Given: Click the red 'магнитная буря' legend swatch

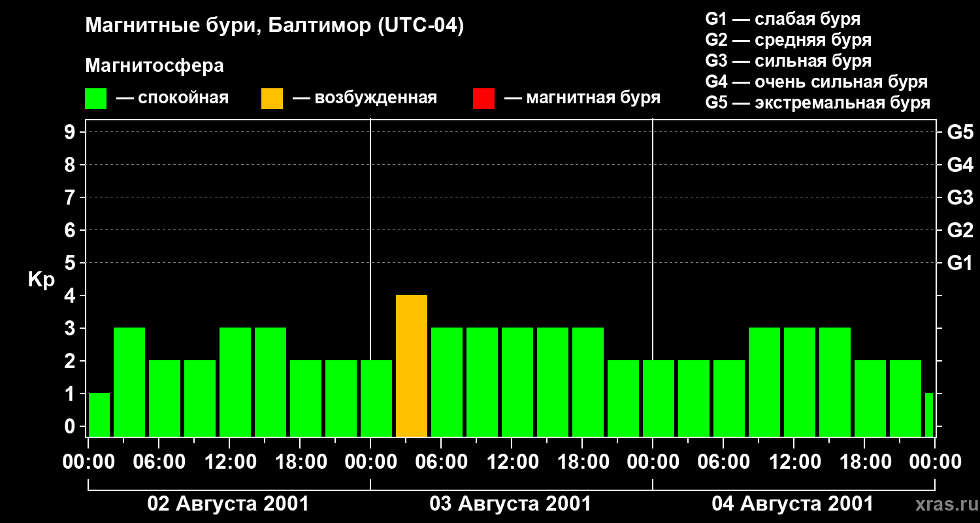Looking at the screenshot, I should (x=483, y=99).
